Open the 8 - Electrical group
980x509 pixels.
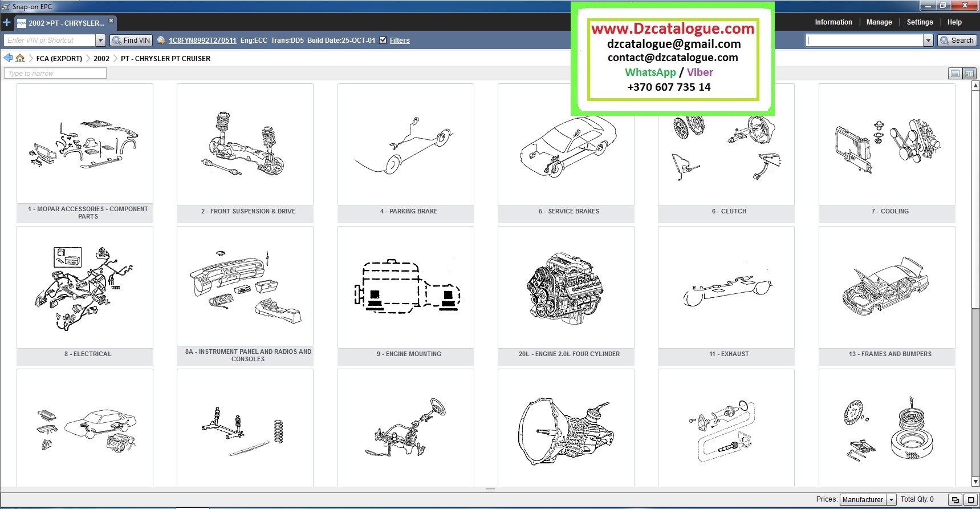[x=85, y=296]
